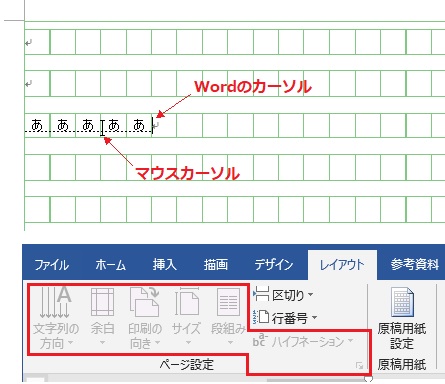This screenshot has width=445, height=384.
Task: Switch to the ホーム tab
Action: (x=111, y=265)
